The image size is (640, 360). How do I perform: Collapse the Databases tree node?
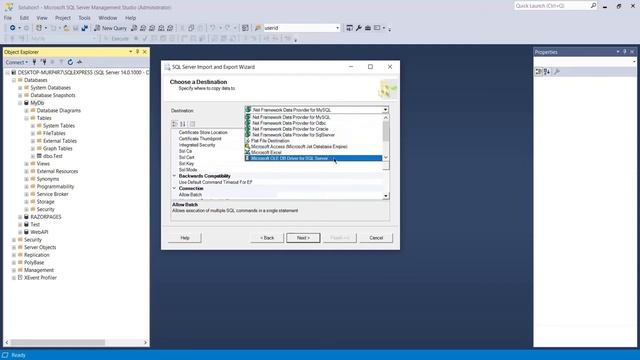(x=14, y=80)
